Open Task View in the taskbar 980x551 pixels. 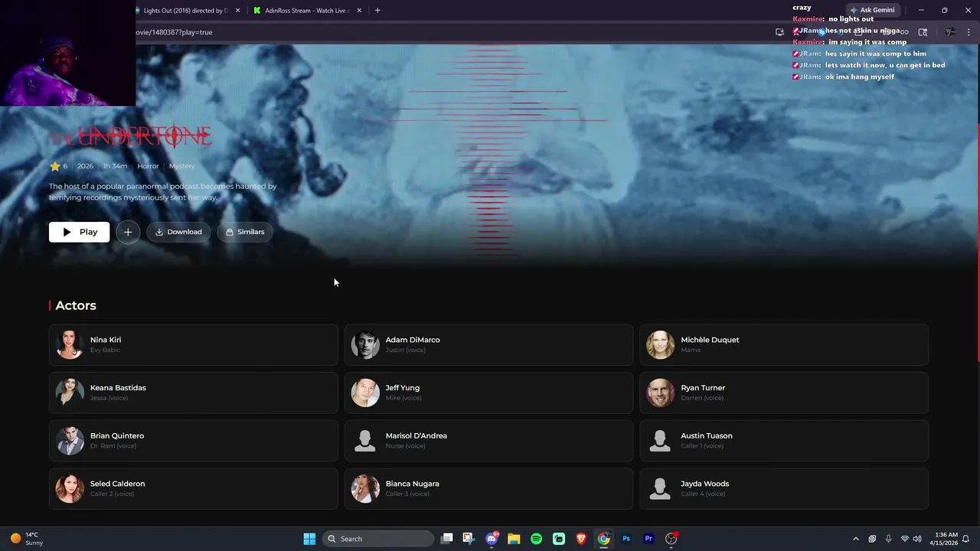(x=447, y=539)
